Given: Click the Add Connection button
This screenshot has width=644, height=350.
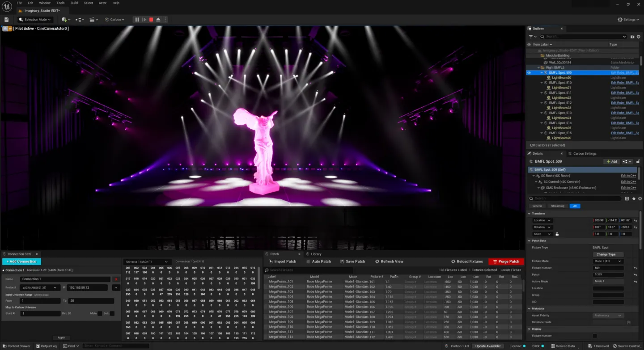Looking at the screenshot, I should pyautogui.click(x=21, y=261).
